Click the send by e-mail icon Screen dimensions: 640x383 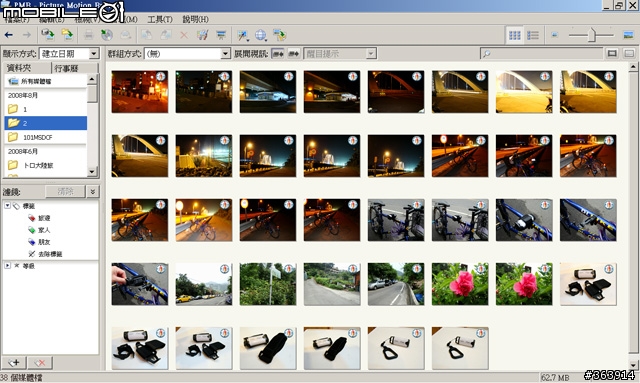tap(126, 35)
